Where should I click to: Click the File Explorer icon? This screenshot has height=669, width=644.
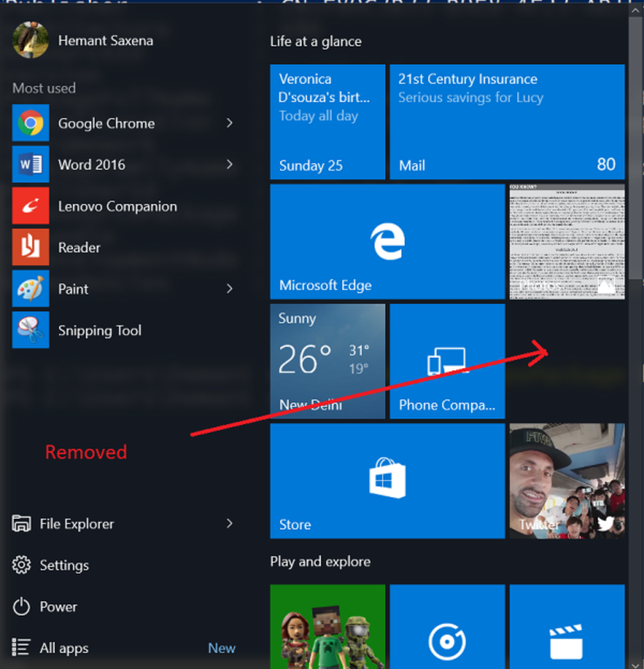pyautogui.click(x=21, y=523)
